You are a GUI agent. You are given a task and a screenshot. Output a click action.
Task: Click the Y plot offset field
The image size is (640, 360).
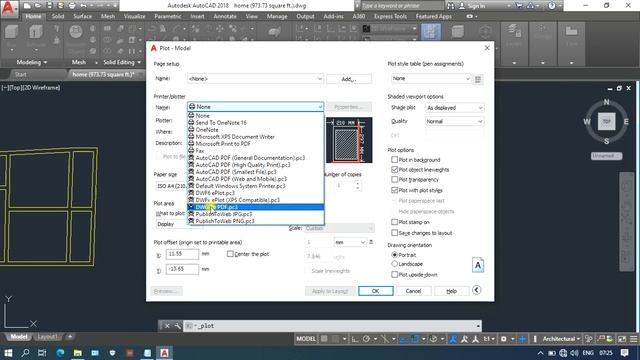click(x=182, y=269)
